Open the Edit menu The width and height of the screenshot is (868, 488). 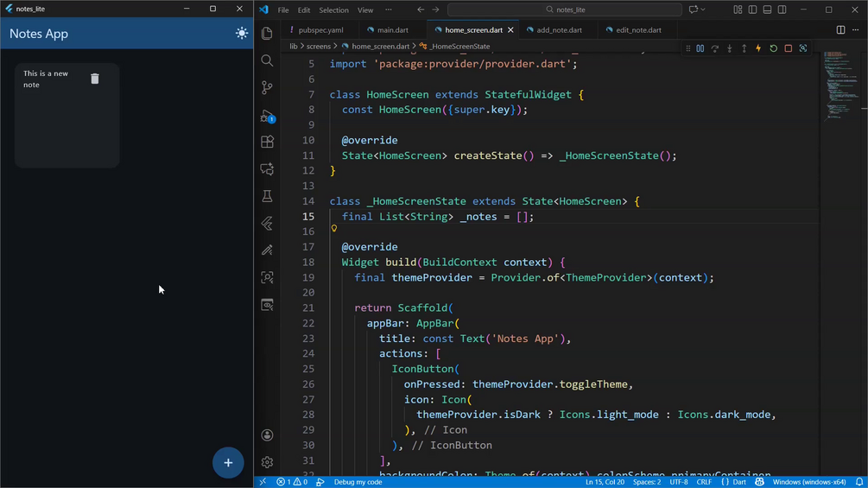pos(304,10)
